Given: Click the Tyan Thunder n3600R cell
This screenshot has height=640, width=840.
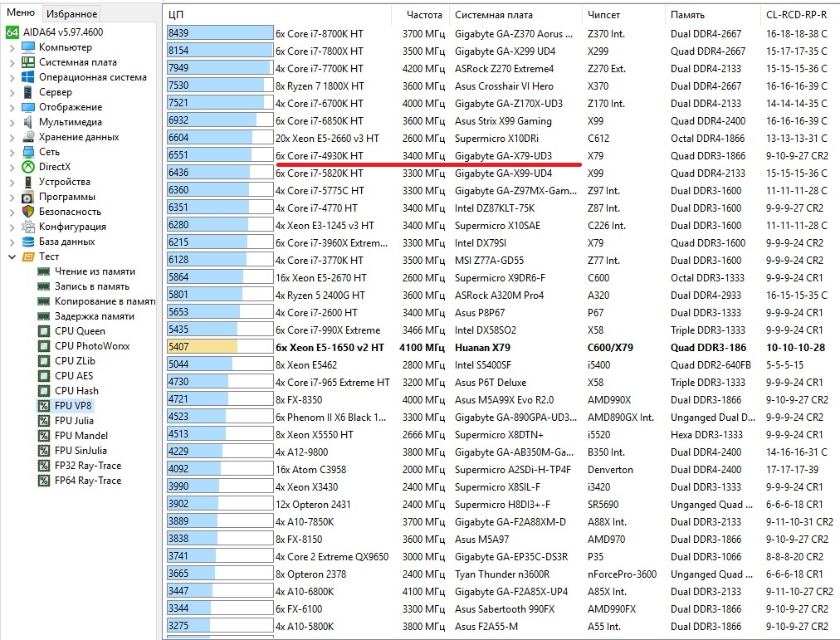Looking at the screenshot, I should click(502, 574).
